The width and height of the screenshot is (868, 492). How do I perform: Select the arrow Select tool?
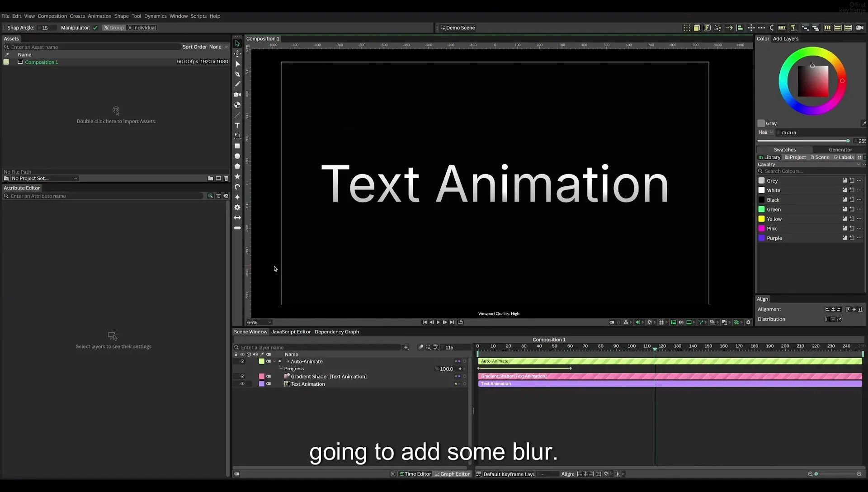pos(237,43)
